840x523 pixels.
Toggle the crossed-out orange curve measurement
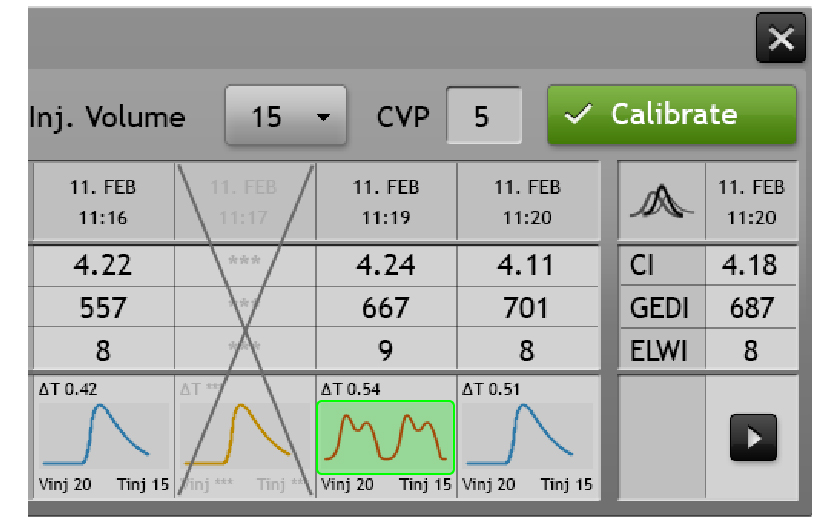244,437
